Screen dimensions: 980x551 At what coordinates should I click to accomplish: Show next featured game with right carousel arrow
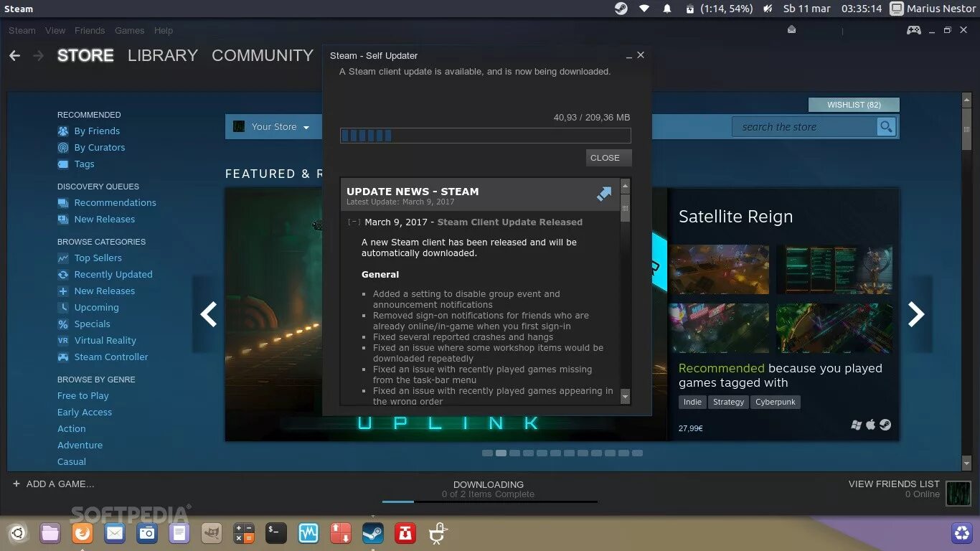[x=916, y=314]
